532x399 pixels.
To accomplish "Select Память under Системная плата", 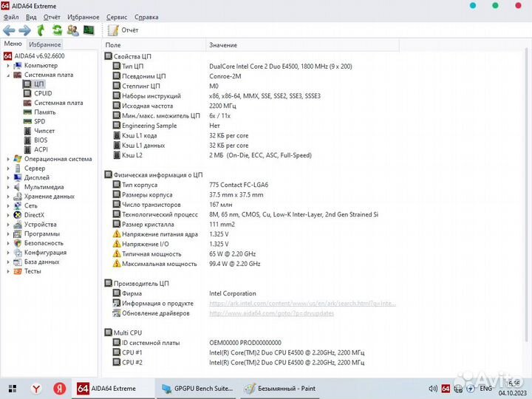I will click(44, 112).
